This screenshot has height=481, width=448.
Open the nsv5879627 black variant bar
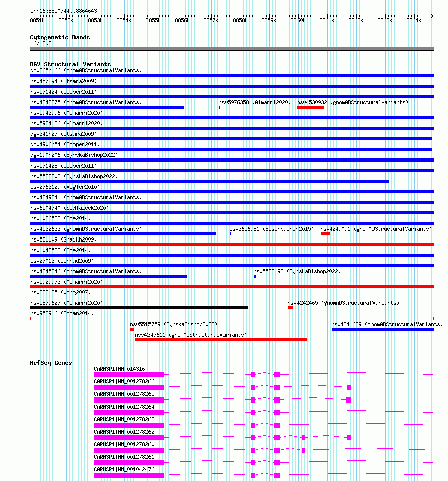(x=139, y=308)
